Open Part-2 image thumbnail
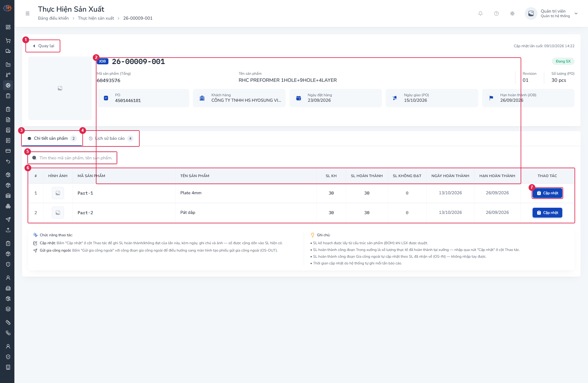Image resolution: width=588 pixels, height=383 pixels. pos(58,213)
